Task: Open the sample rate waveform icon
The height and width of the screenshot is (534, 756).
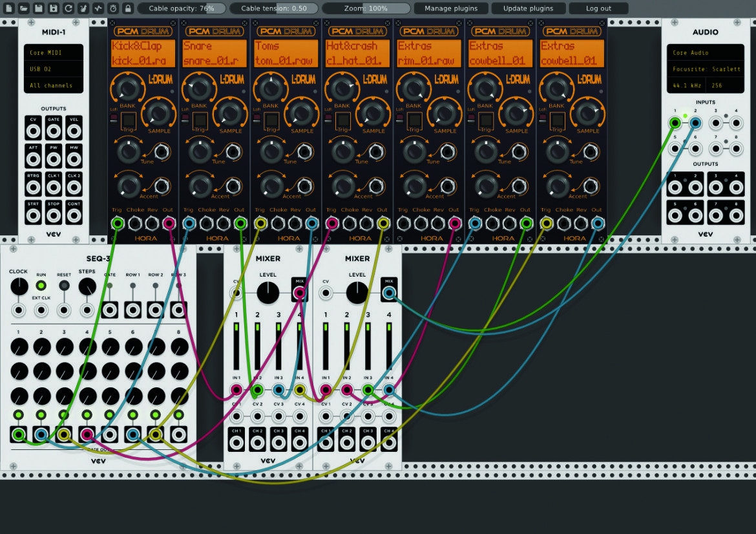Action: click(98, 8)
